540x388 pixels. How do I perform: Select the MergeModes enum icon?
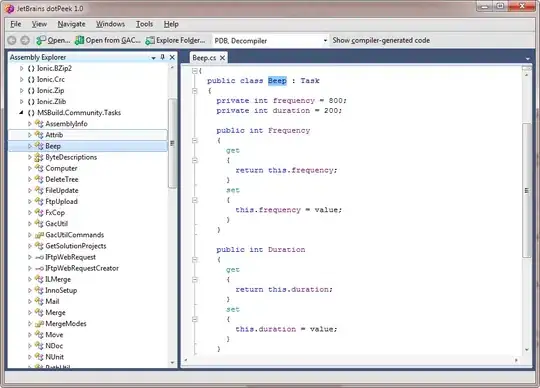tap(39, 324)
